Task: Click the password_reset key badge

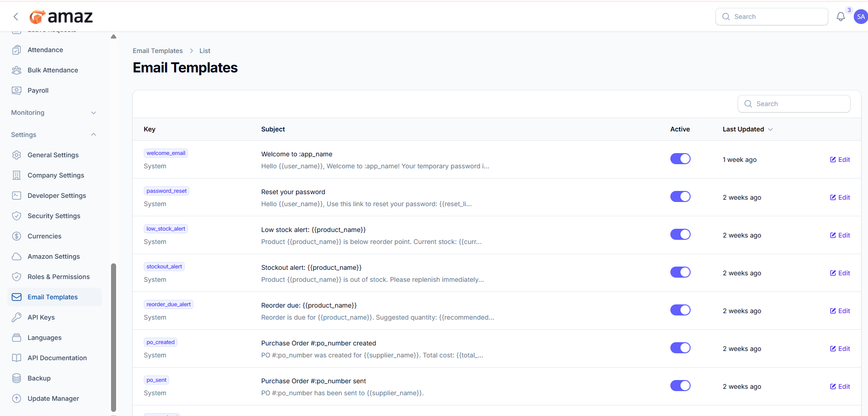Action: click(166, 191)
